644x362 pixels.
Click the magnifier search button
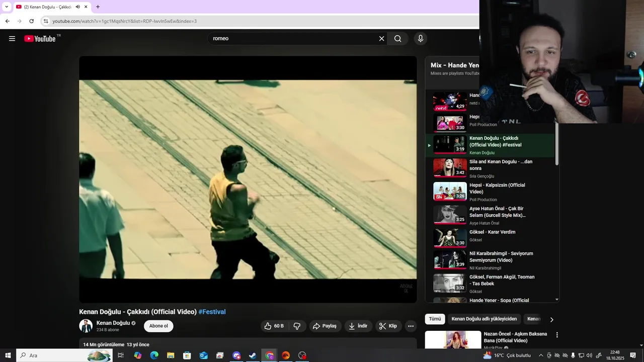click(x=398, y=39)
